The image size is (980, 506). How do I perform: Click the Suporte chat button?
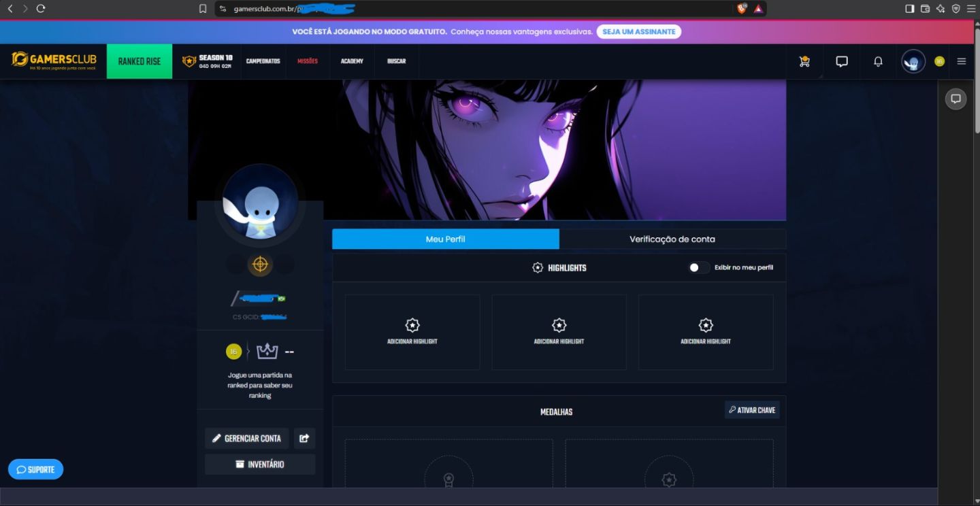pos(35,469)
